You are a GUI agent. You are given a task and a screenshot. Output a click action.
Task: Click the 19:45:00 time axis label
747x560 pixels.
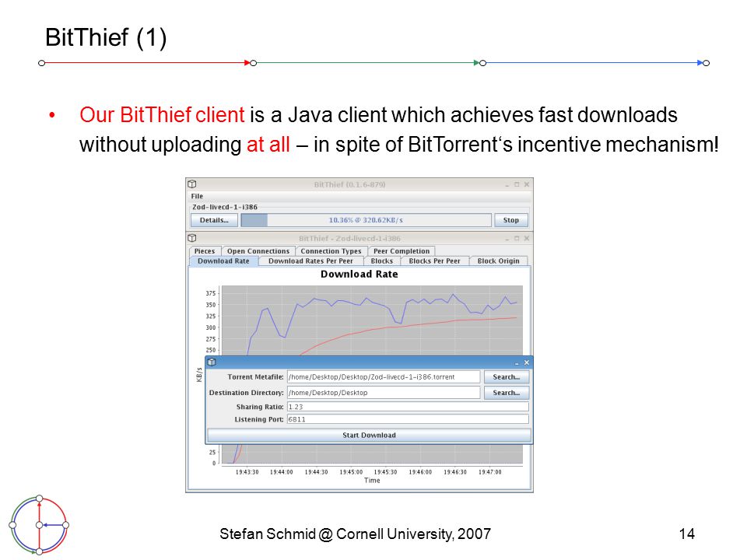[351, 472]
